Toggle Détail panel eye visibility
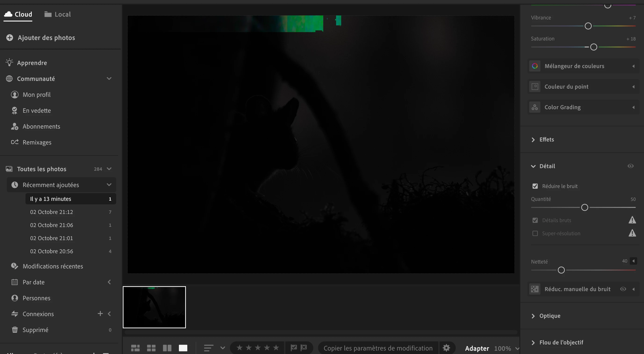 tap(630, 166)
